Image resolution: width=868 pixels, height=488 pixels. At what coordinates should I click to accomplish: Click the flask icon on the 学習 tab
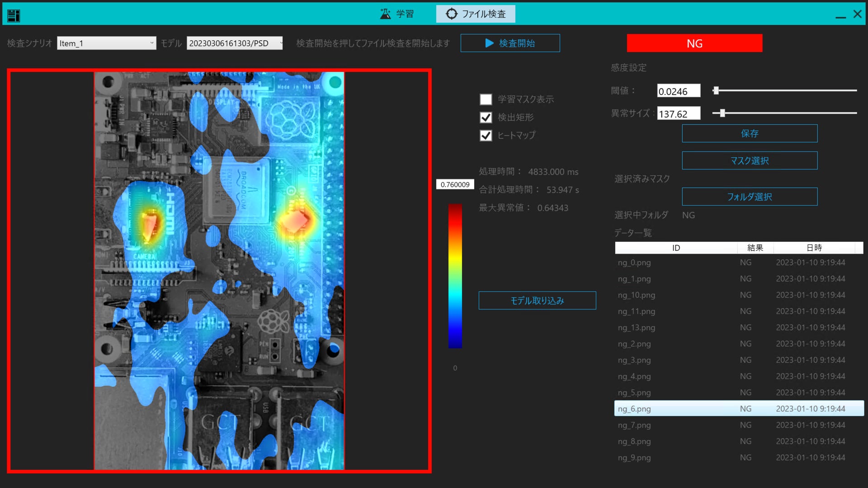(385, 14)
